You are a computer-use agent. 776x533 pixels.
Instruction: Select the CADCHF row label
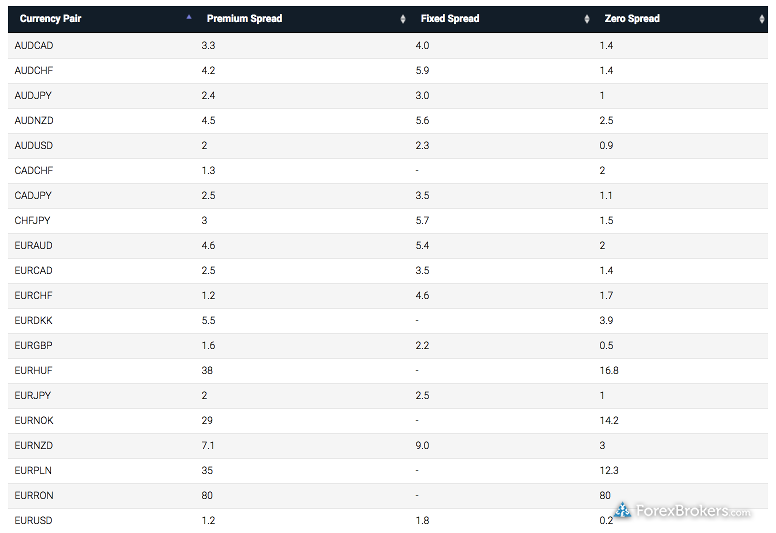[34, 171]
